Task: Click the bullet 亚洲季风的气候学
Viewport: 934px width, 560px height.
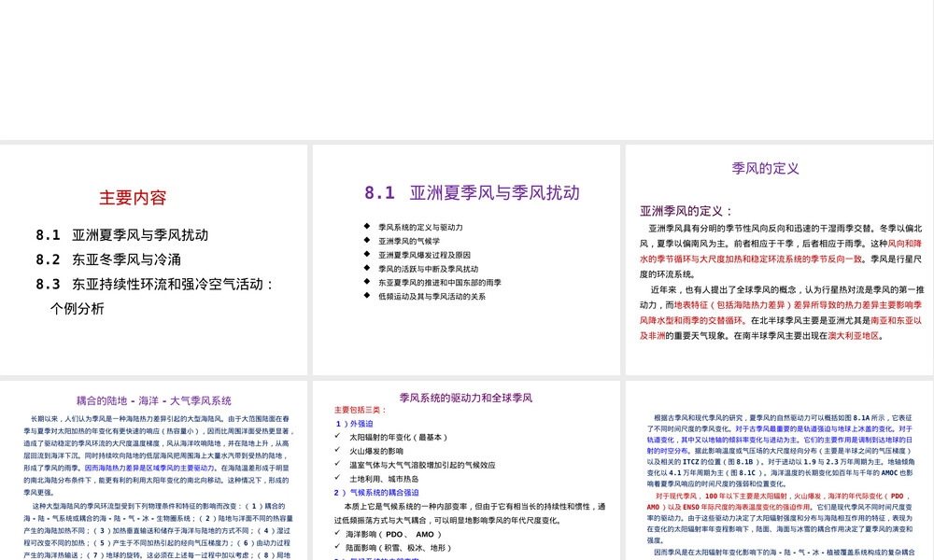Action: 409,241
